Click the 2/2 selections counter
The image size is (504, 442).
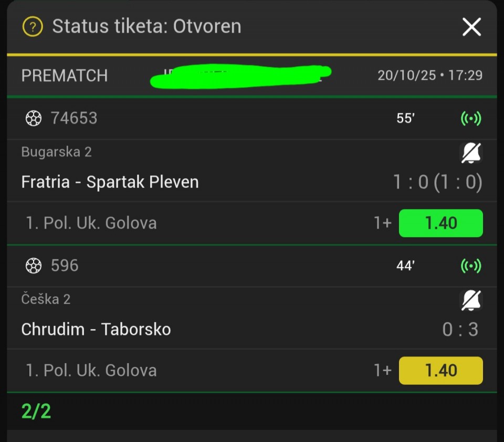(36, 412)
